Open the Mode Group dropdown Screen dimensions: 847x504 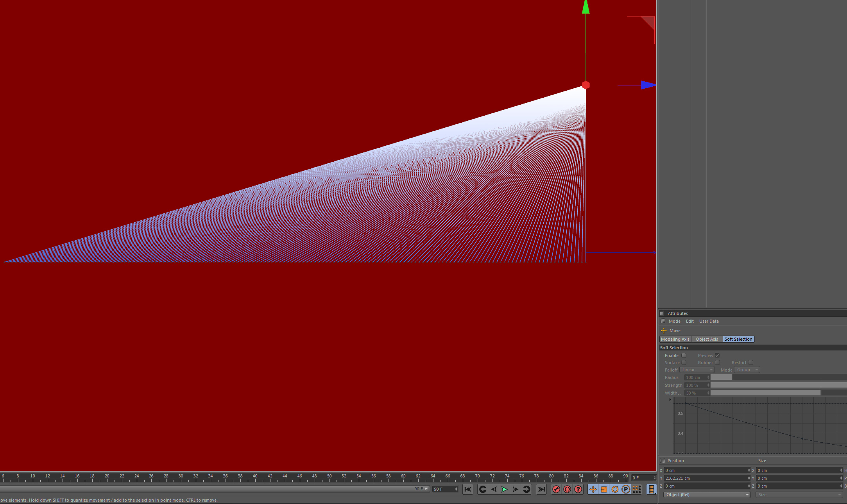(747, 370)
